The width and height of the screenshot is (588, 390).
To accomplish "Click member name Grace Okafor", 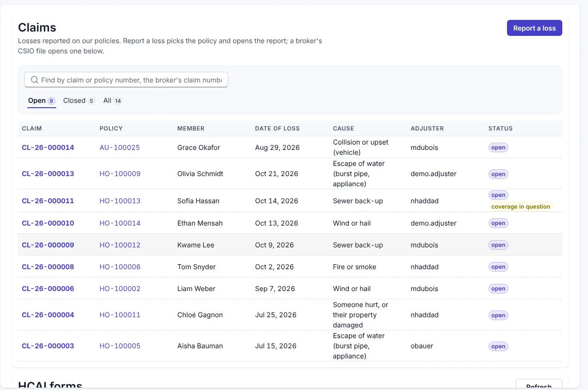I will point(198,147).
